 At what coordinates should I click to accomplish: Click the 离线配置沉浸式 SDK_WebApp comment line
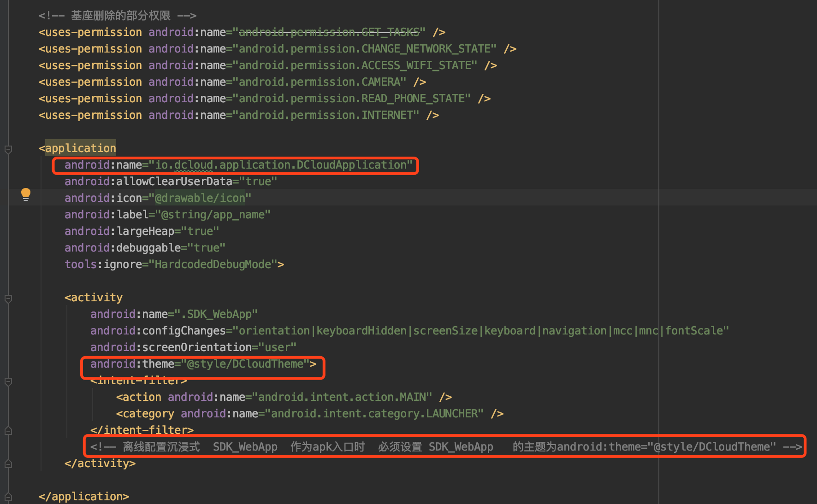[446, 447]
